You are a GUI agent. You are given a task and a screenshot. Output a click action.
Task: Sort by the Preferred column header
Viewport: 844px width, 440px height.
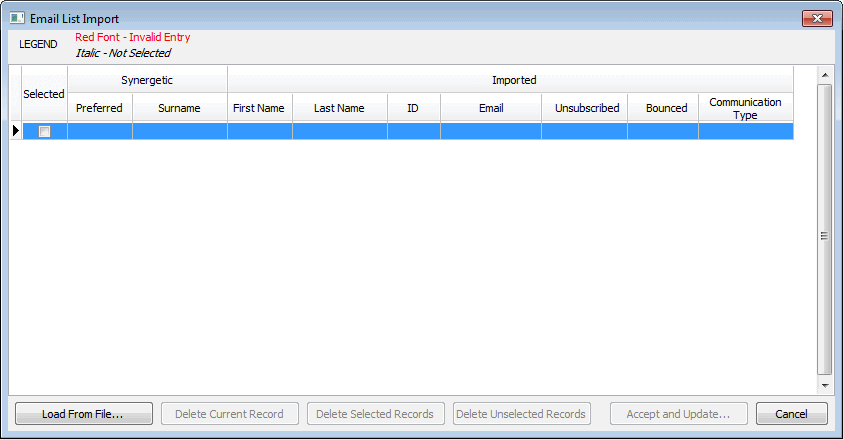tap(100, 108)
